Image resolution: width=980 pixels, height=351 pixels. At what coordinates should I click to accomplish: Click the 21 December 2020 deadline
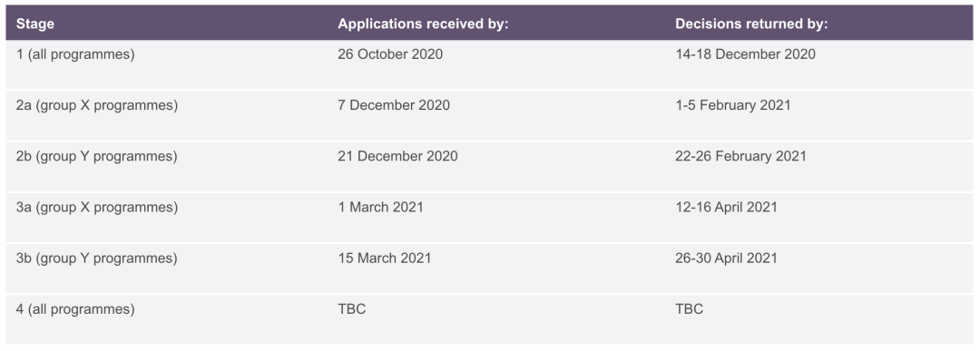pos(397,156)
